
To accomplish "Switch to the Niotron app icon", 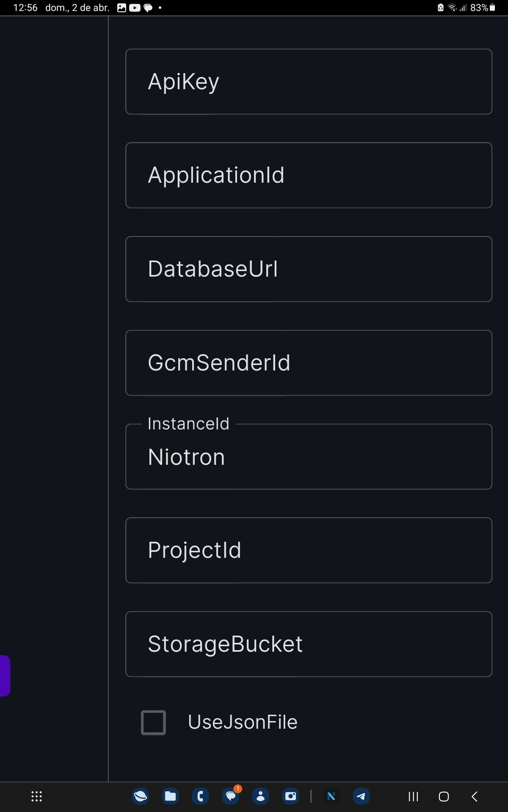I will pos(331,796).
